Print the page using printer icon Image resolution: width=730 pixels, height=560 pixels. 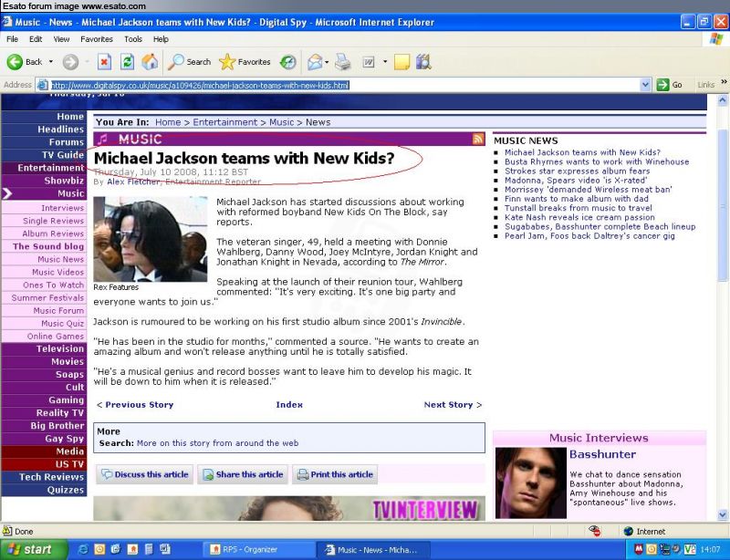coord(343,61)
